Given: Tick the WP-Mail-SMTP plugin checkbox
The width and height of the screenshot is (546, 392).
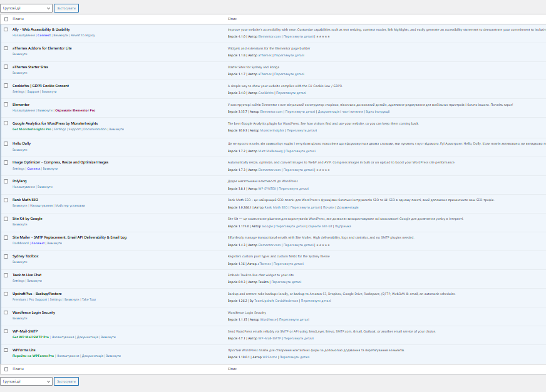Looking at the screenshot, I should tap(6, 331).
